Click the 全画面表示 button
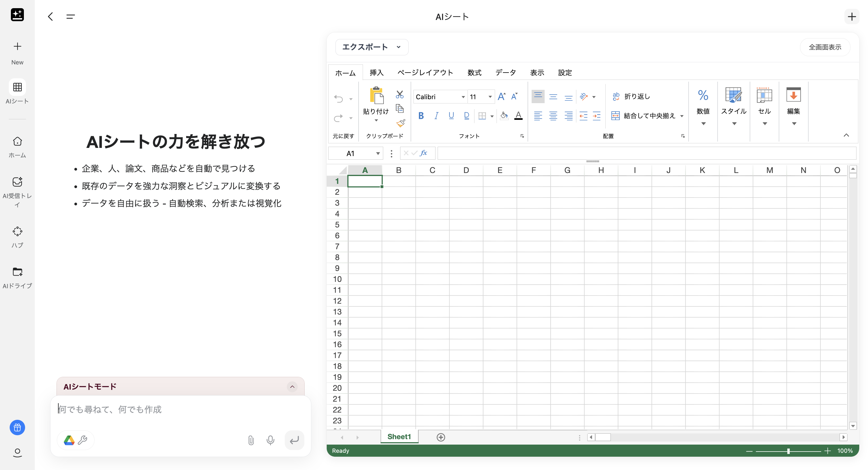This screenshot has height=470, width=868. click(824, 47)
